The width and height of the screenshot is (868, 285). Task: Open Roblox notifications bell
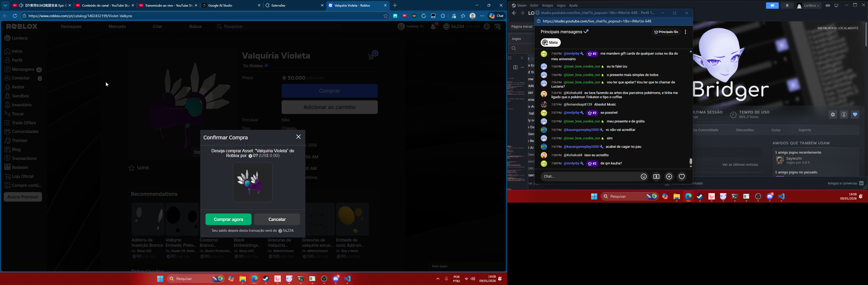[x=433, y=27]
